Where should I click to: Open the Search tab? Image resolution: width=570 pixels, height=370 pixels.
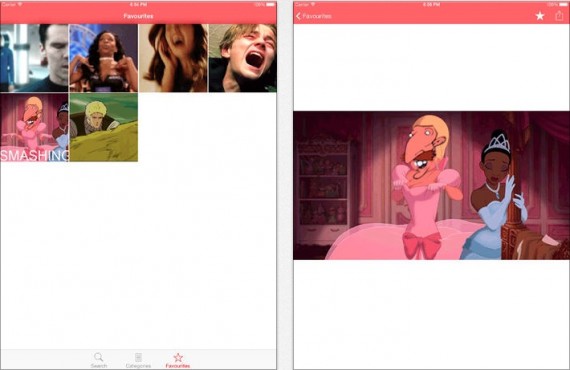pyautogui.click(x=99, y=360)
